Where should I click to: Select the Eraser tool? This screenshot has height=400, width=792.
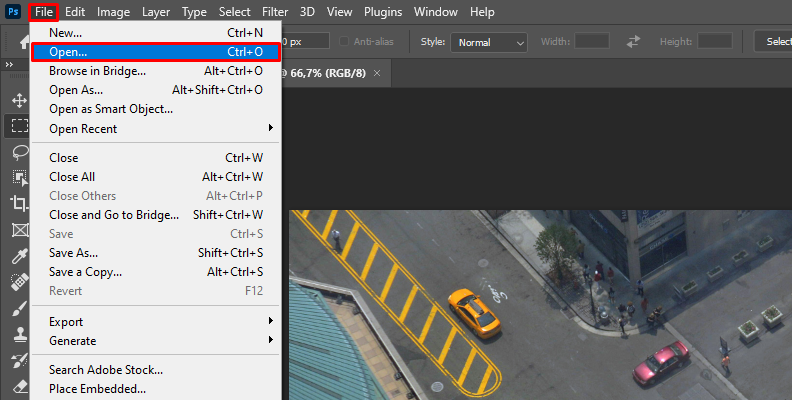click(20, 387)
